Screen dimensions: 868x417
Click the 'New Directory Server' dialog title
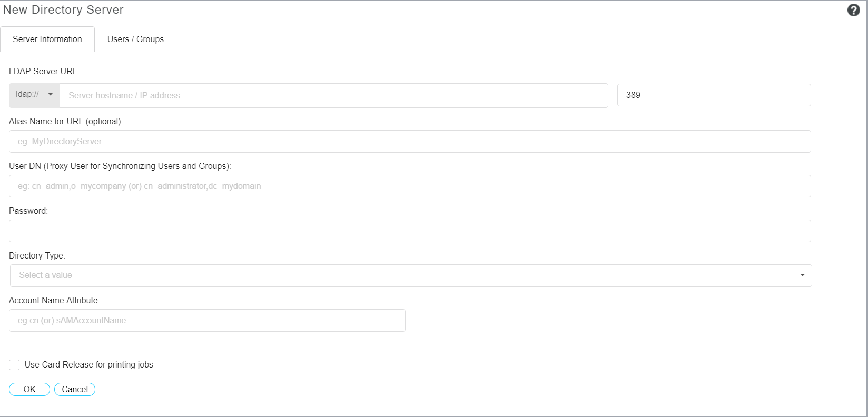click(63, 9)
